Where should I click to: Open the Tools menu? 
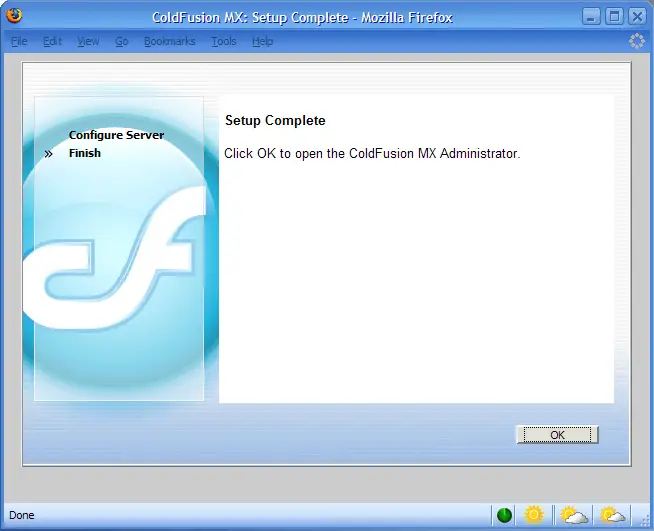[224, 41]
